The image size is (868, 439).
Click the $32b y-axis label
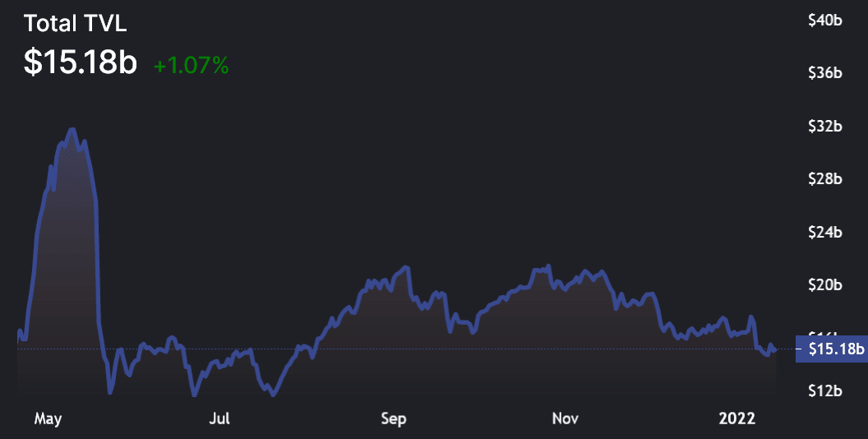point(825,127)
